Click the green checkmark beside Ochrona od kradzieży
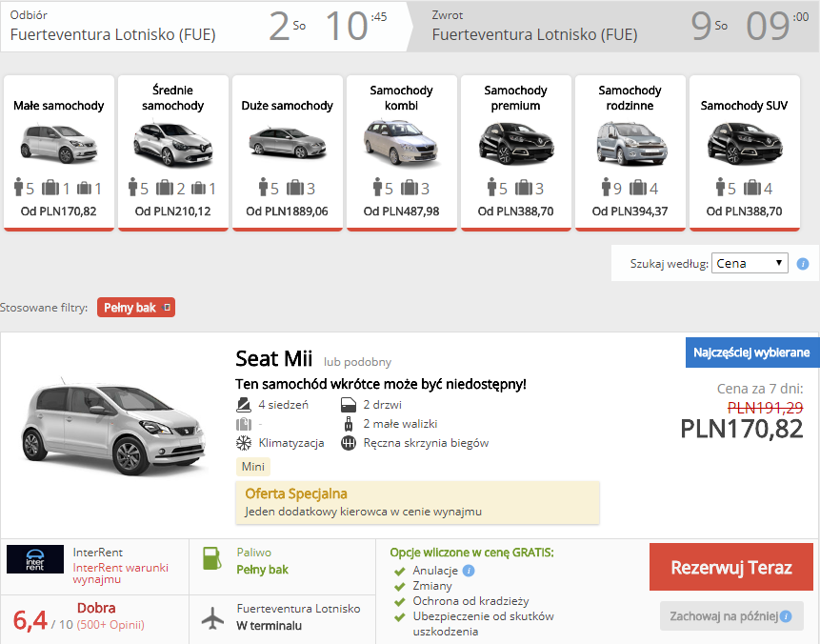This screenshot has width=820, height=644. (400, 602)
